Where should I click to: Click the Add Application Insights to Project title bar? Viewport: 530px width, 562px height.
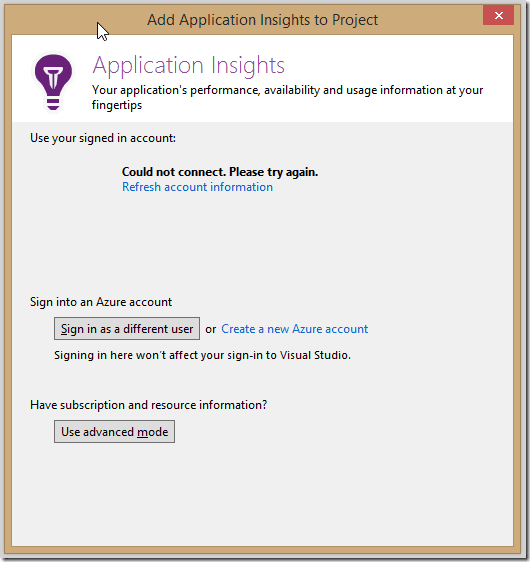[x=262, y=20]
